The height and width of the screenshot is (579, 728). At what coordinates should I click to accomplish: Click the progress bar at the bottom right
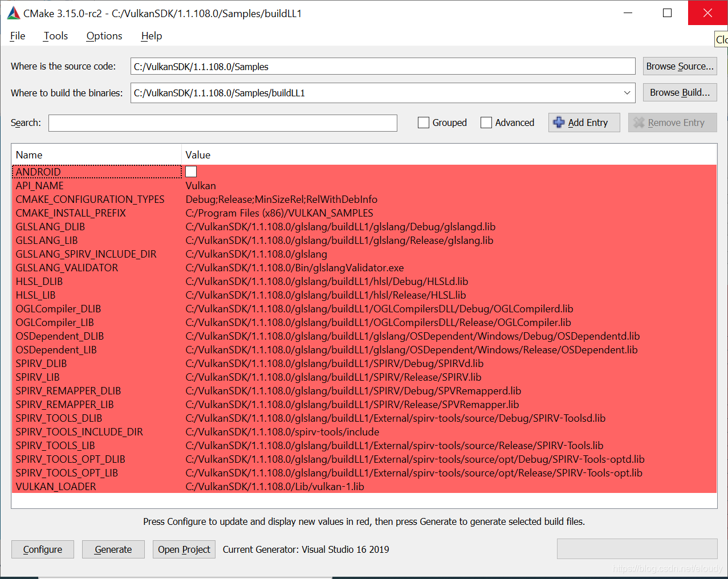pyautogui.click(x=637, y=549)
